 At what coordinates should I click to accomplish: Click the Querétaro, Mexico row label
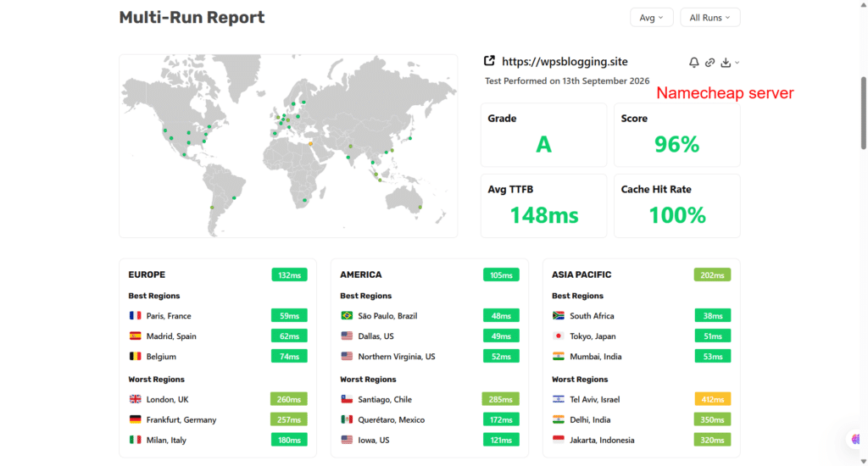pyautogui.click(x=392, y=420)
